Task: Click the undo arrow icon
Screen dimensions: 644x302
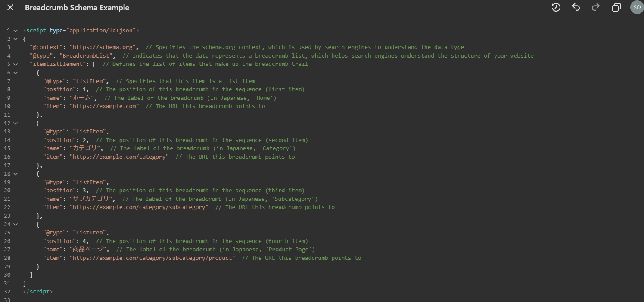Action: (x=576, y=7)
